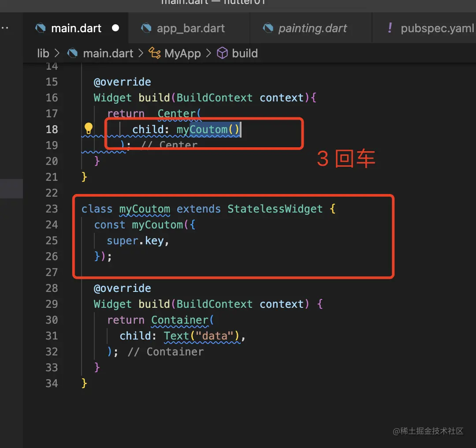Click 'const myCoutom({' on line 24
This screenshot has width=476, height=448.
(x=145, y=225)
